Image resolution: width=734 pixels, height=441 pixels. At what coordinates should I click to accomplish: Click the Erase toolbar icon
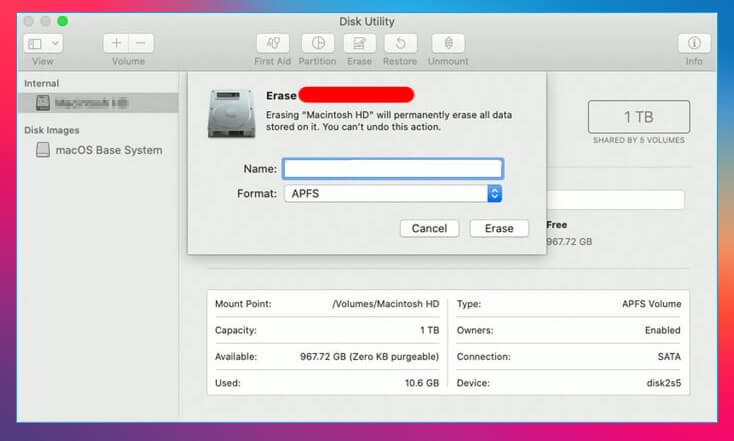pyautogui.click(x=359, y=43)
